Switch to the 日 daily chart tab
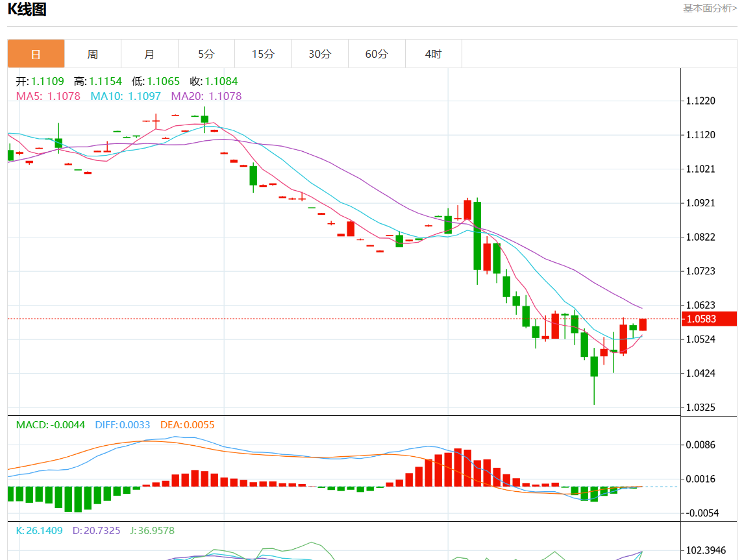Screen dimensions: 744x560 pos(36,54)
